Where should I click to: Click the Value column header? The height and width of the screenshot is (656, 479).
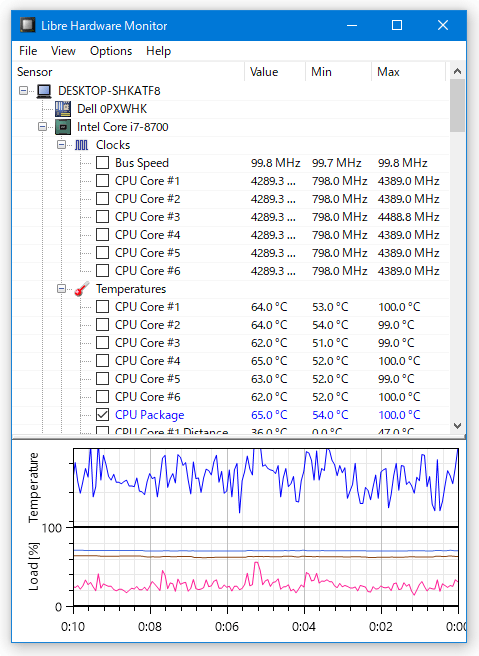(x=275, y=72)
